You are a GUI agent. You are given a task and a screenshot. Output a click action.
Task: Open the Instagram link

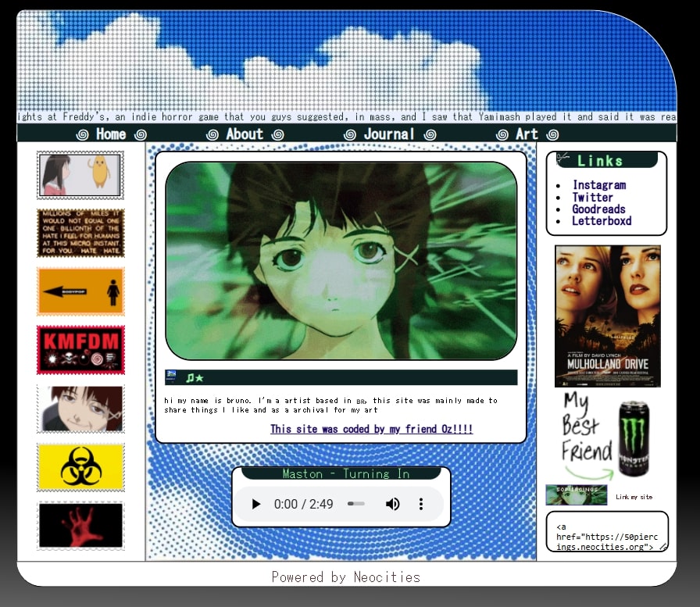(598, 185)
